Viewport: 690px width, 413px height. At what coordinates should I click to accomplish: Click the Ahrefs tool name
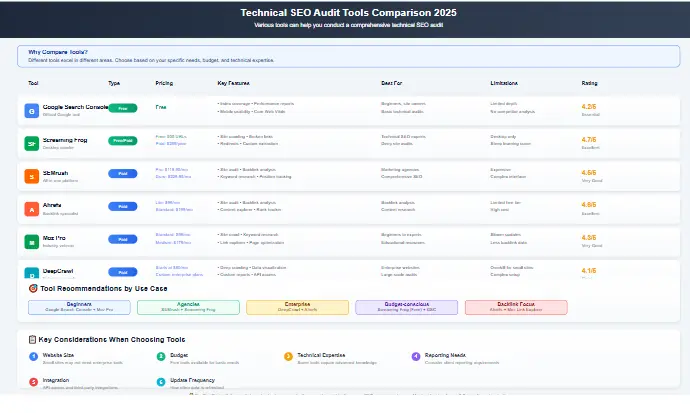coord(52,205)
